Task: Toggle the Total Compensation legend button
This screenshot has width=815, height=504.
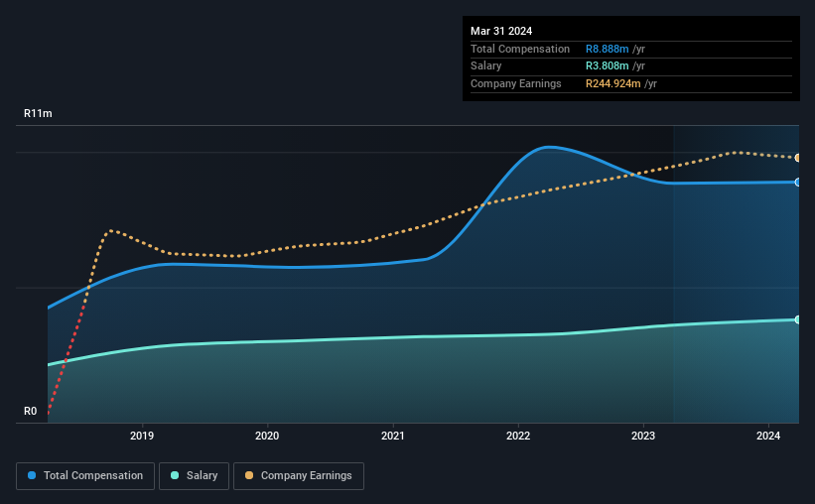Action: tap(85, 476)
